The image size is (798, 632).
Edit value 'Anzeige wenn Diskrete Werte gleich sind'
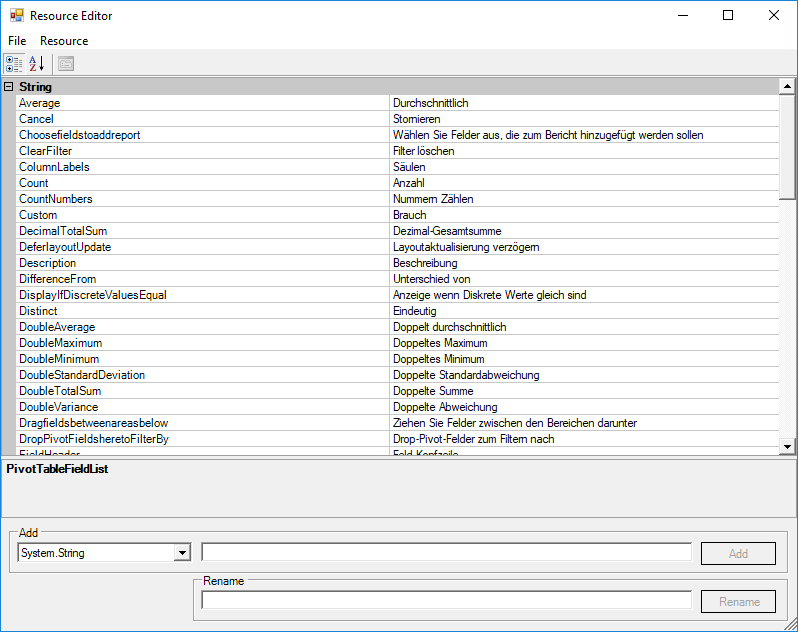click(x=584, y=295)
